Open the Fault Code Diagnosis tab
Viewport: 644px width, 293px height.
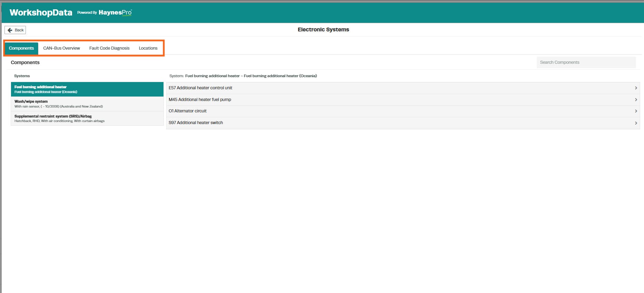pos(109,48)
